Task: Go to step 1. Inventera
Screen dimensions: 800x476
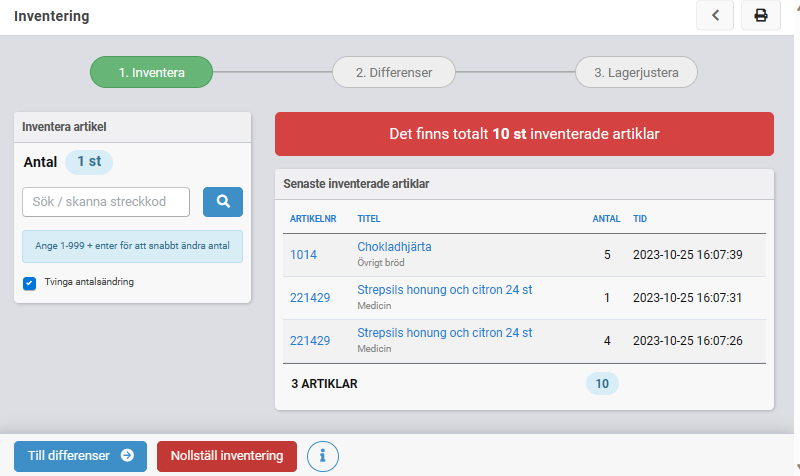Action: click(151, 72)
